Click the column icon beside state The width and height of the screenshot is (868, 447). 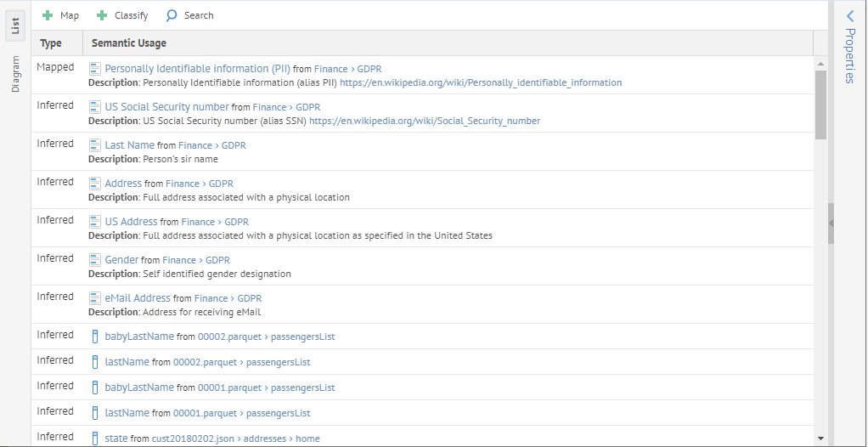tap(95, 439)
